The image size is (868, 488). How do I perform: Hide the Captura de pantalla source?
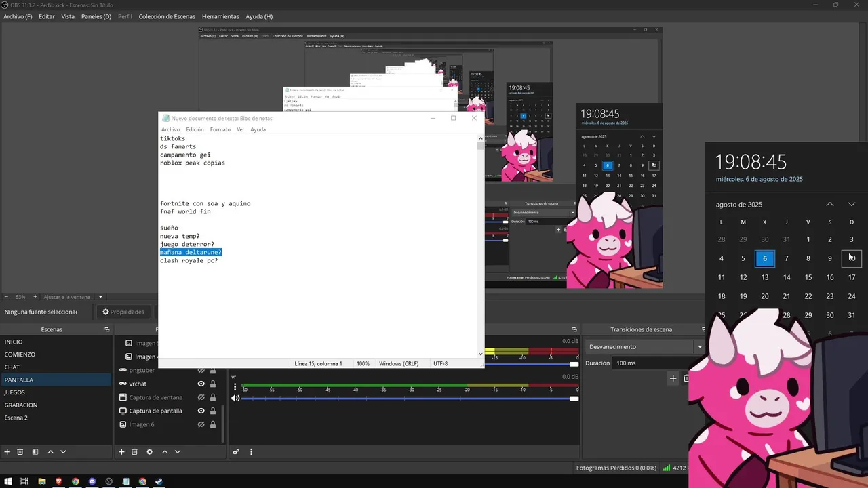pos(201,411)
